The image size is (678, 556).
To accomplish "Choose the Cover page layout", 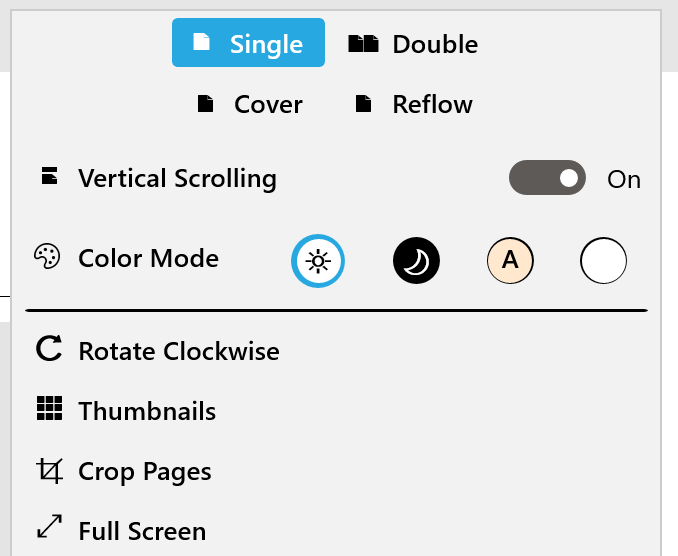I will click(249, 104).
